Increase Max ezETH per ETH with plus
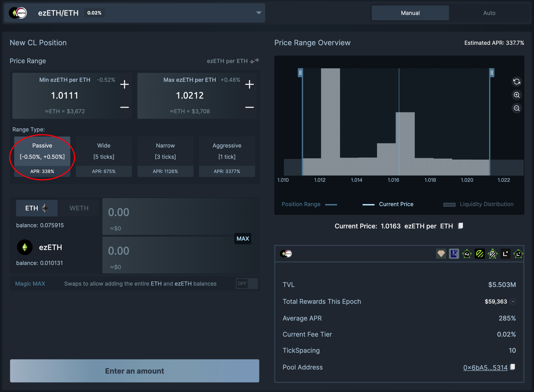The width and height of the screenshot is (534, 392). pyautogui.click(x=249, y=84)
